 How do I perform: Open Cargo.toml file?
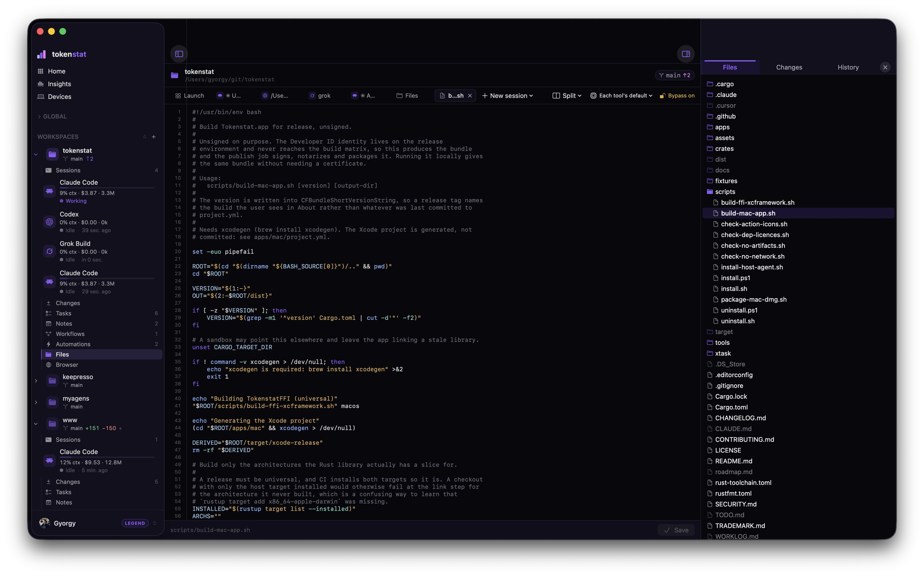[798, 407]
